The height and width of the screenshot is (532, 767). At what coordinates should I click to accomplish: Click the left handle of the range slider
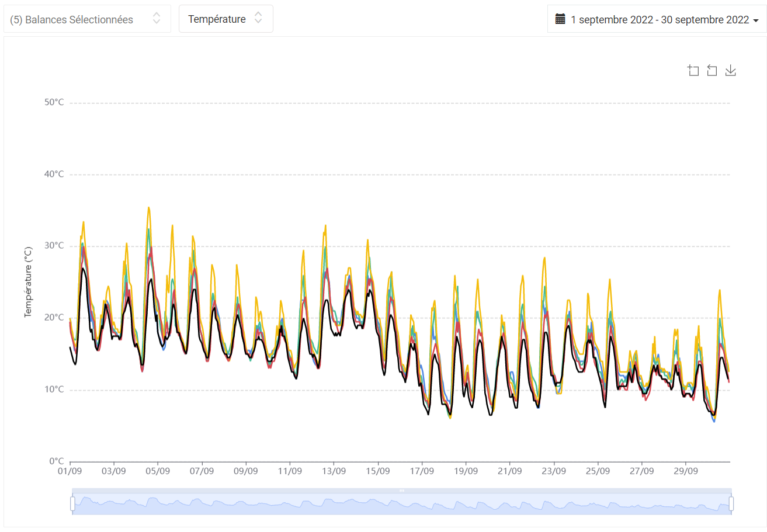[x=73, y=503]
